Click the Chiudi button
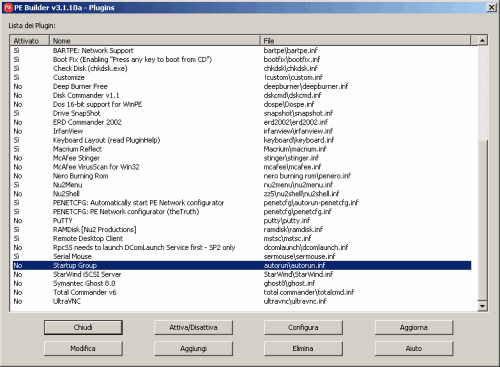The width and height of the screenshot is (500, 367). pos(83,327)
